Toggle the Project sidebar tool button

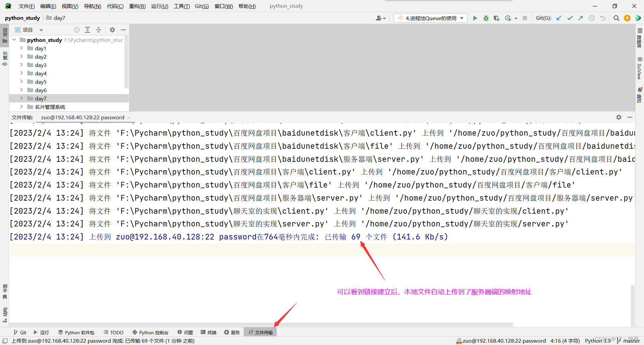[x=5, y=36]
